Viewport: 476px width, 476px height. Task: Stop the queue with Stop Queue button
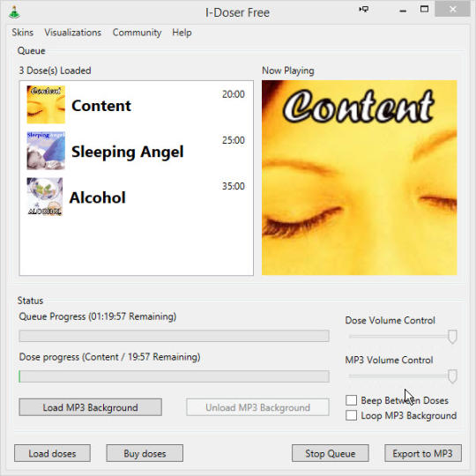(x=331, y=453)
